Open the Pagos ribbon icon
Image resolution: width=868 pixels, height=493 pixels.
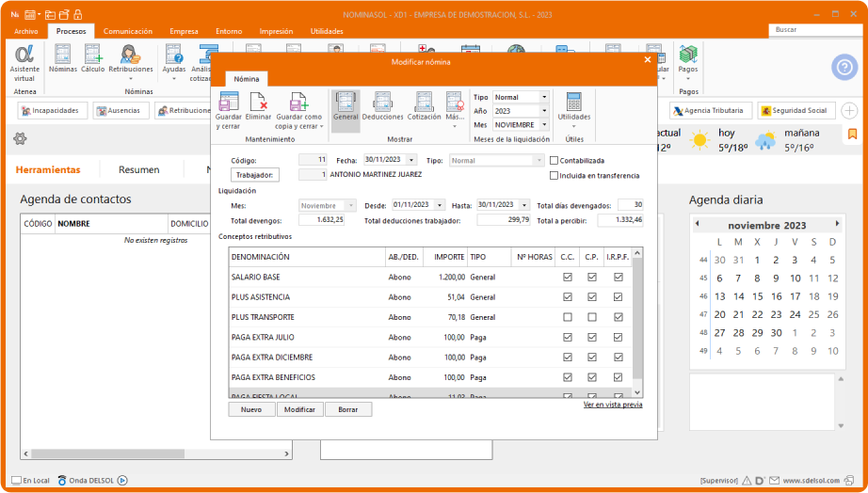pos(688,55)
